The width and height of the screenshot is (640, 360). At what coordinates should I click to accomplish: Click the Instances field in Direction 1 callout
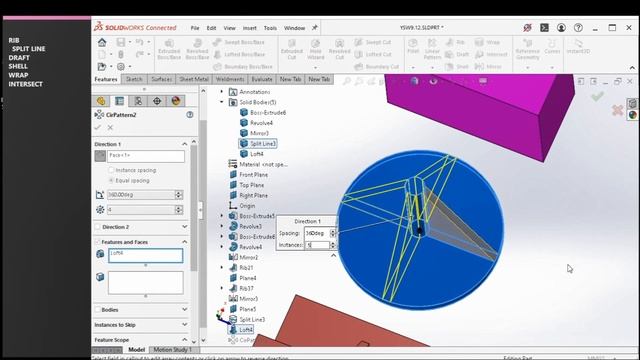317,245
